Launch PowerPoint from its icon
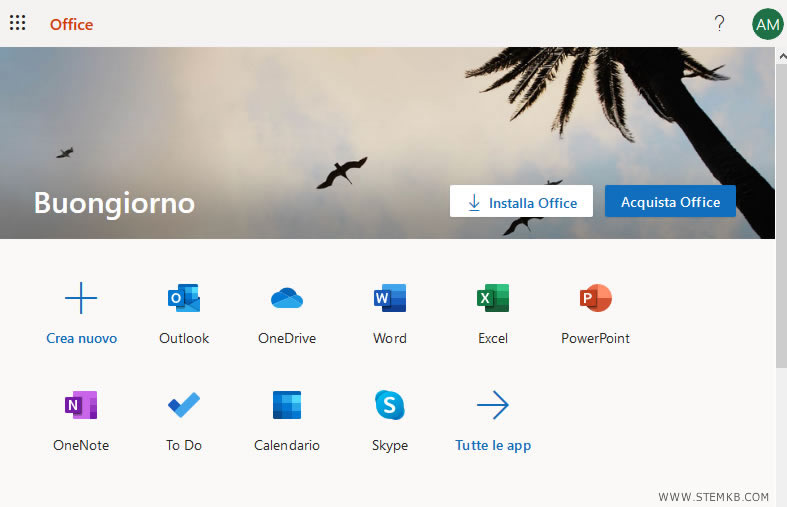Screen dimensions: 787x507 (595, 298)
